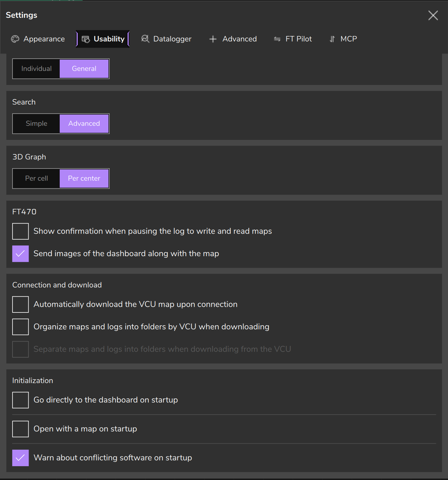Select the Individual option
Viewport: 448px width, 480px height.
[36, 69]
